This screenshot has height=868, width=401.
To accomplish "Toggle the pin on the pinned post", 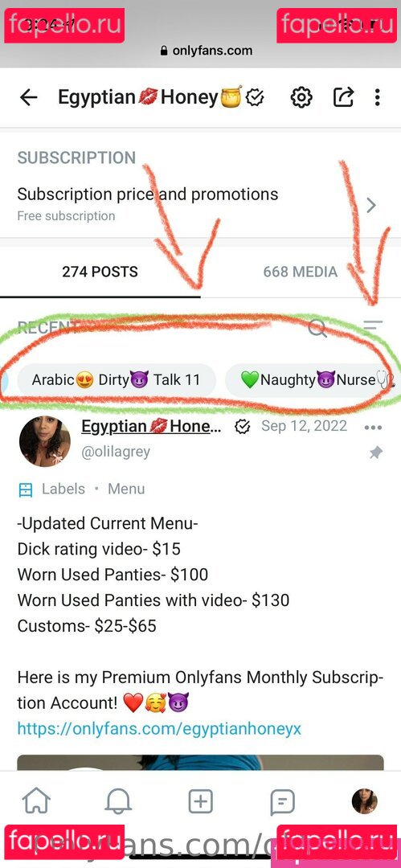I will (x=376, y=453).
